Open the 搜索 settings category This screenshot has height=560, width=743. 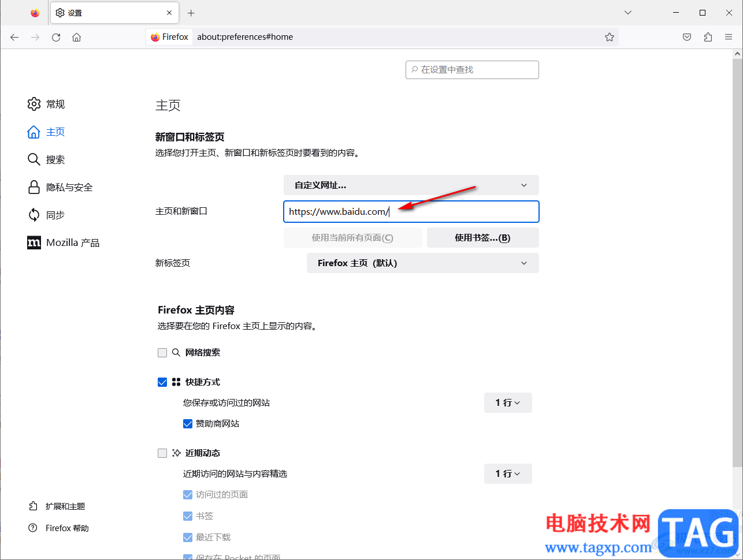click(x=46, y=159)
